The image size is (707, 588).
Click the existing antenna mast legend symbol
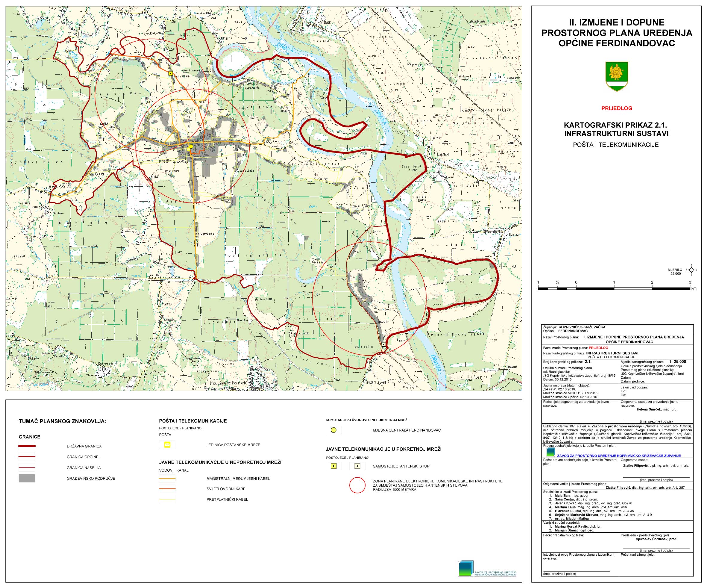point(333,466)
